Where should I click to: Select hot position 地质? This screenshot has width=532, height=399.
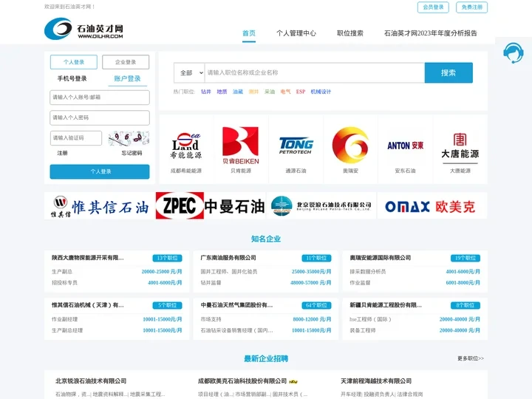pyautogui.click(x=222, y=92)
